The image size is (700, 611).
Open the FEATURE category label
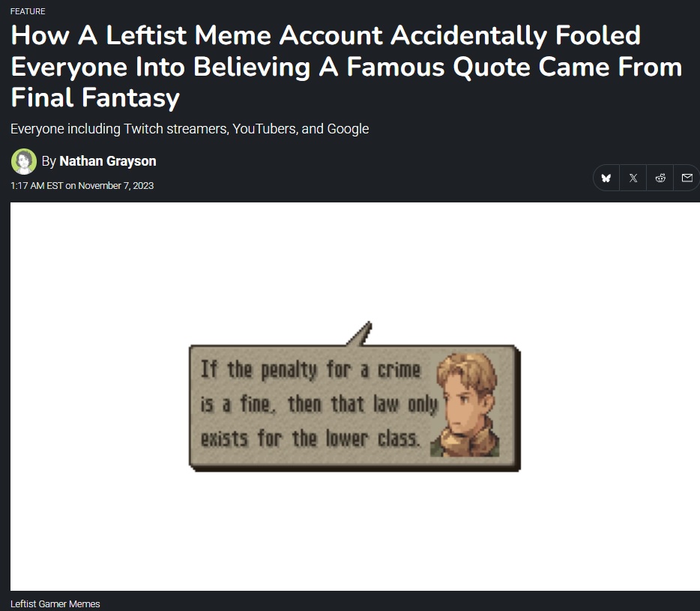pyautogui.click(x=28, y=11)
